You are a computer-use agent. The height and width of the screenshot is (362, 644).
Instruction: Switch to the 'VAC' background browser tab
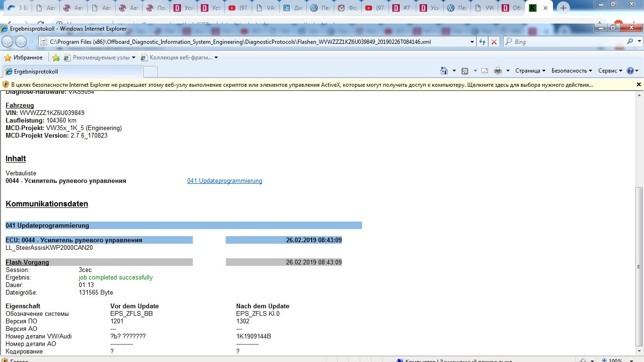click(266, 8)
